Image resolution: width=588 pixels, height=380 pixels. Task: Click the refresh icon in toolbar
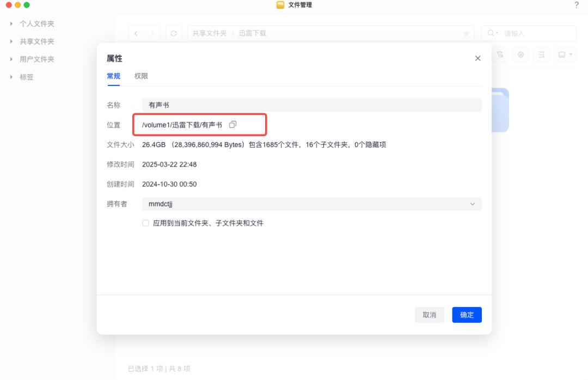[173, 33]
